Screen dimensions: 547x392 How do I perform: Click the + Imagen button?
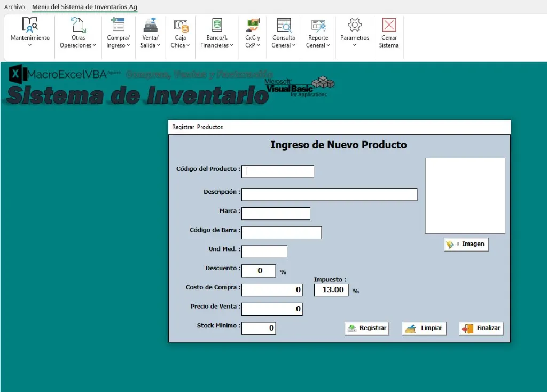pos(465,244)
